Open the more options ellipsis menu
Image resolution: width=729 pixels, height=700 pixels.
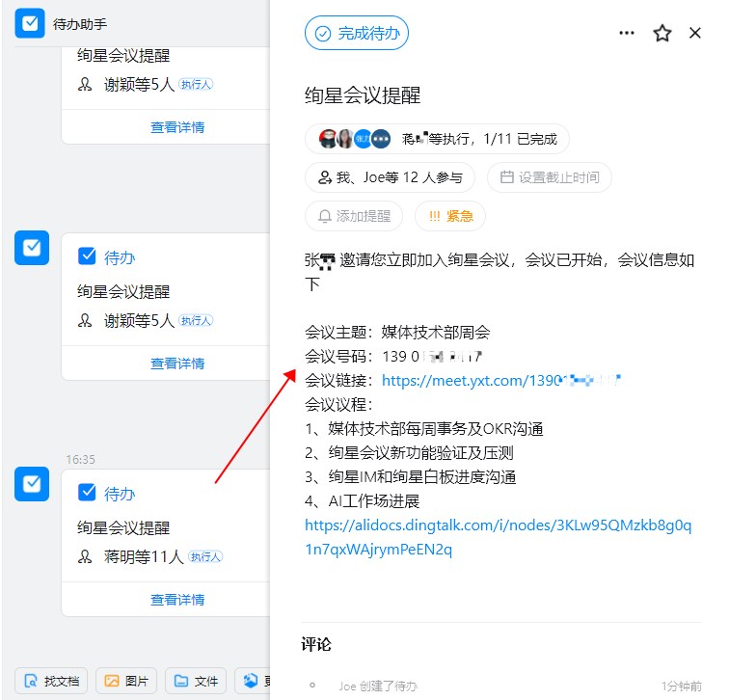click(x=626, y=33)
